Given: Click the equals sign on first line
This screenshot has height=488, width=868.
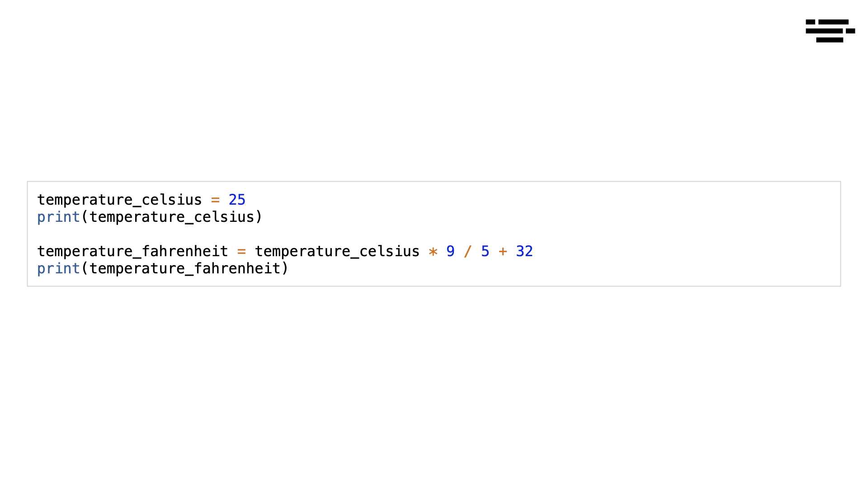Looking at the screenshot, I should click(x=215, y=200).
